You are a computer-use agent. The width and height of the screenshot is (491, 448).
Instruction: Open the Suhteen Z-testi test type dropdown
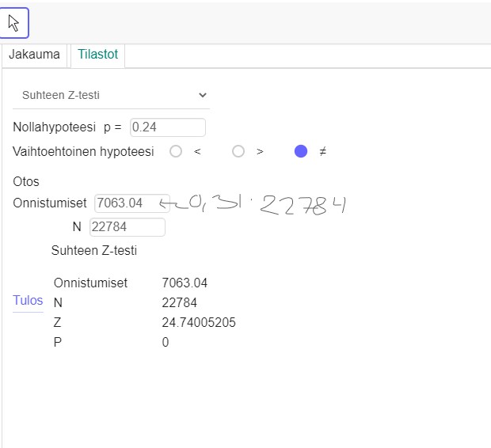coord(111,95)
